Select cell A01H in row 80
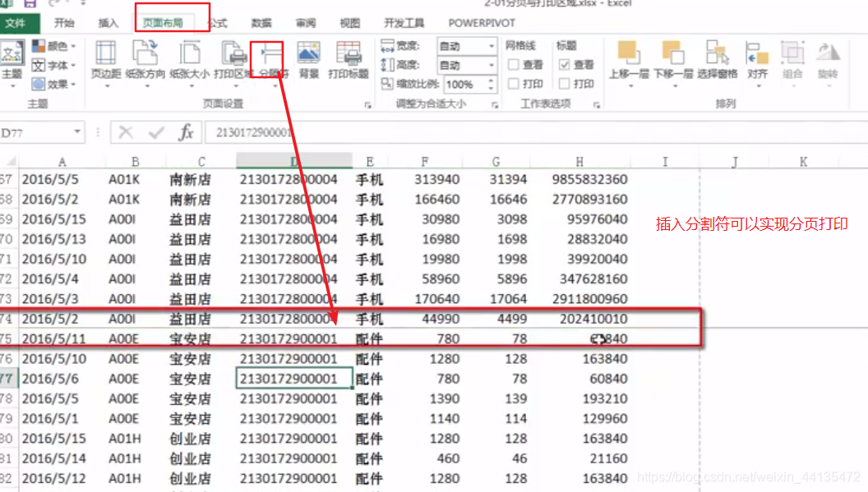This screenshot has width=868, height=492. 136,439
